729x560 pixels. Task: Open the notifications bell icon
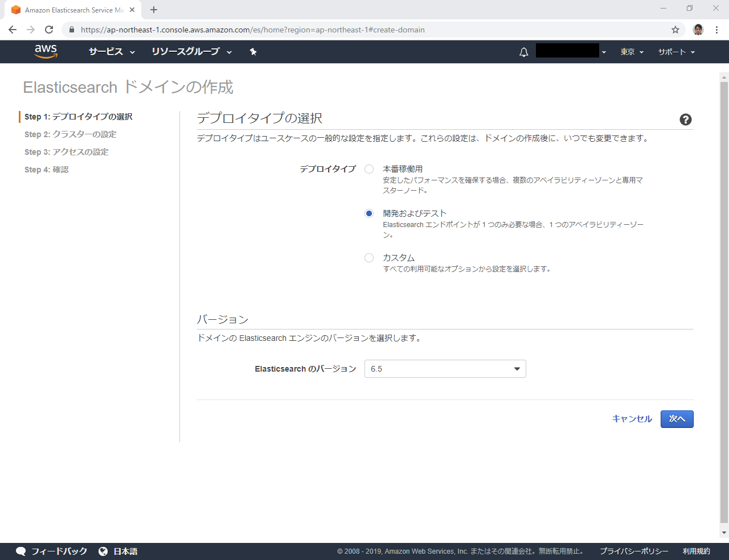point(523,52)
